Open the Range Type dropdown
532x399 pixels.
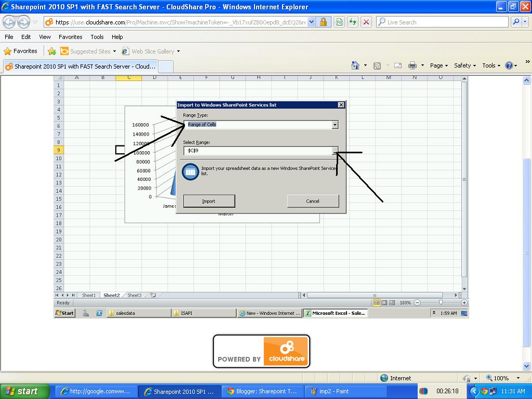point(336,124)
